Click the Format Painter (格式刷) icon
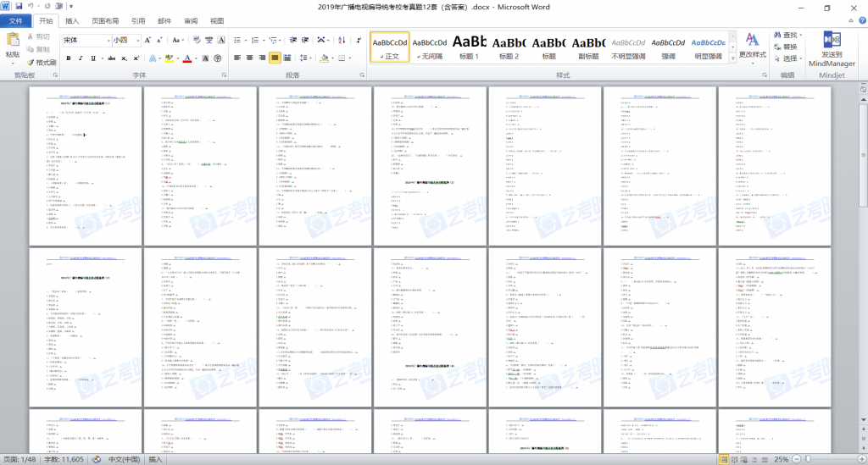This screenshot has height=465, width=868. [x=42, y=62]
